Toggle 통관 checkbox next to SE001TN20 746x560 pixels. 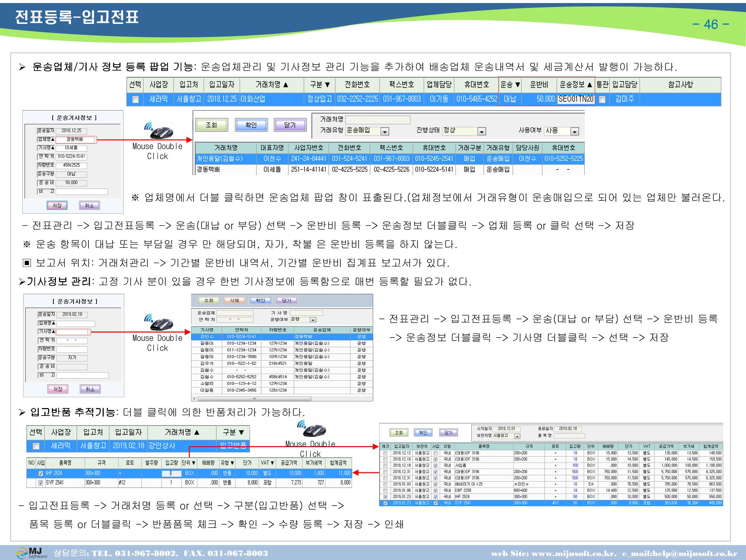click(x=602, y=99)
